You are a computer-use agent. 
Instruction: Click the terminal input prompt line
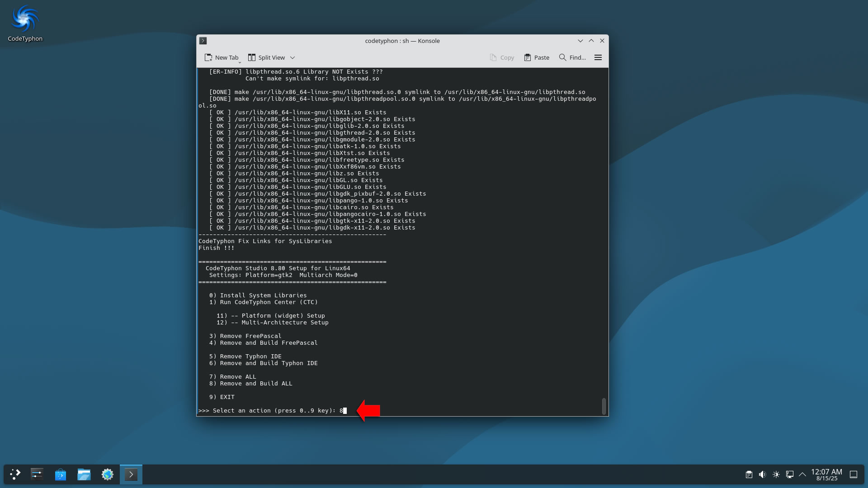pyautogui.click(x=273, y=411)
